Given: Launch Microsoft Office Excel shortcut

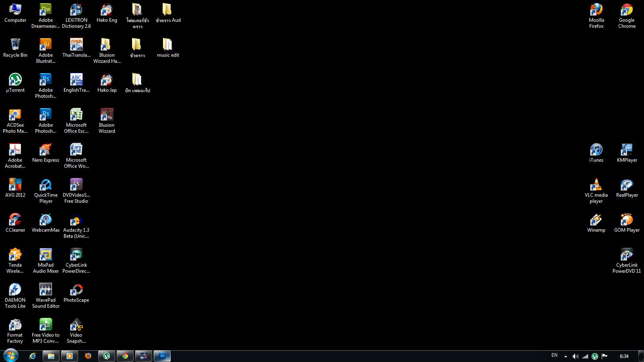Looking at the screenshot, I should click(x=76, y=121).
